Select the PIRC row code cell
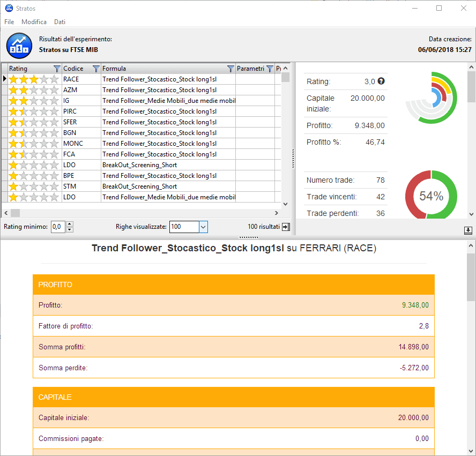The image size is (476, 456). click(x=81, y=111)
